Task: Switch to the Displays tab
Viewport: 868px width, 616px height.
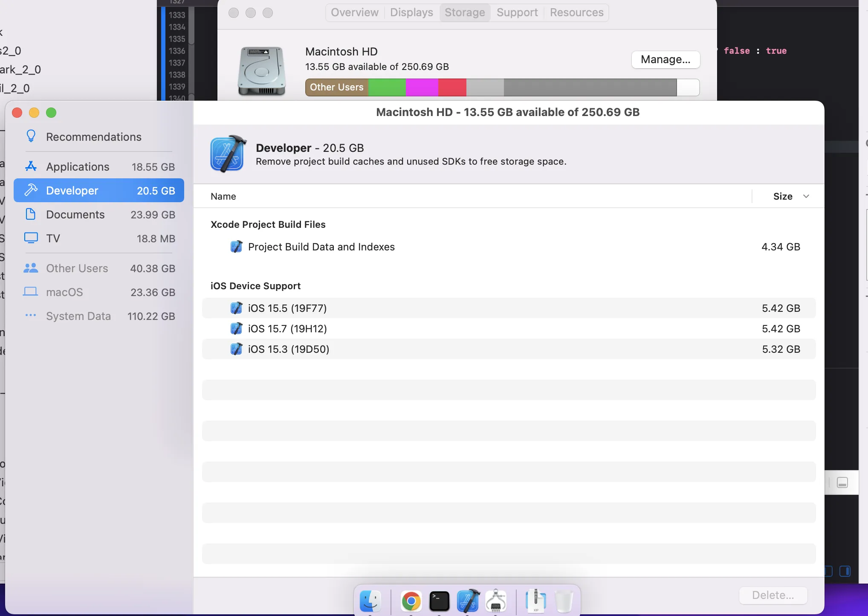Action: click(411, 12)
